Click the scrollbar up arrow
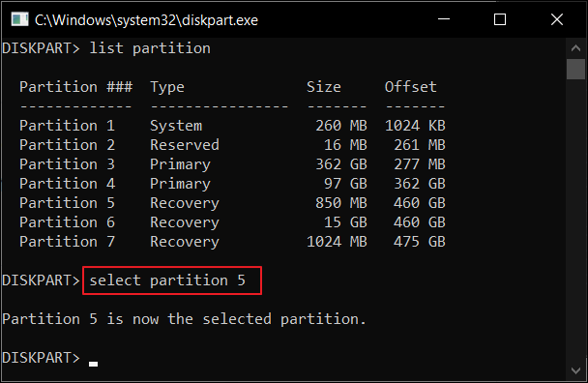 click(575, 48)
